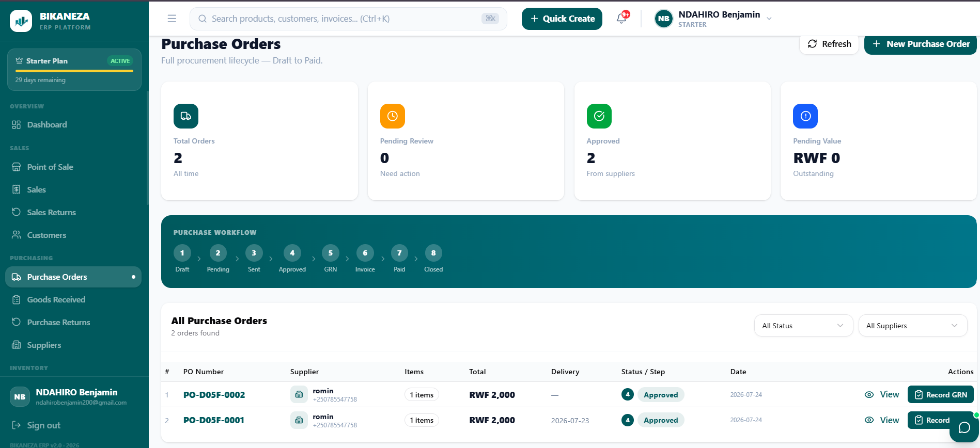Viewport: 980px width, 448px height.
Task: Click step 6 Invoice workflow circle
Action: pyautogui.click(x=365, y=253)
